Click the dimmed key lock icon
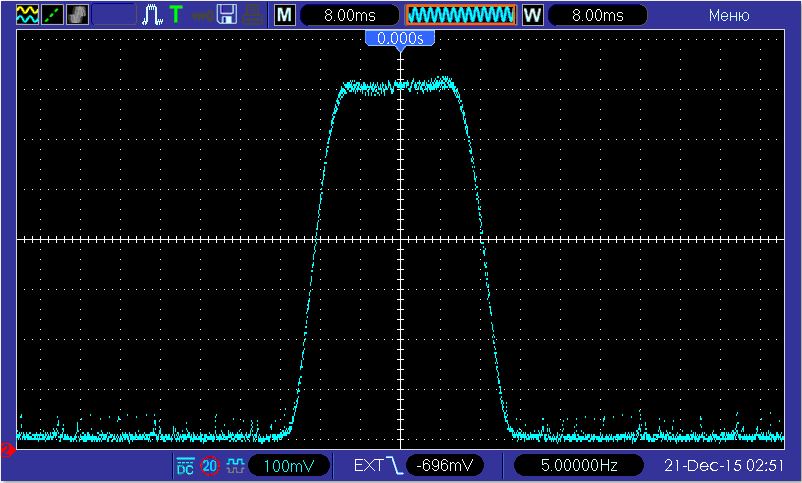This screenshot has height=483, width=802. click(x=202, y=16)
